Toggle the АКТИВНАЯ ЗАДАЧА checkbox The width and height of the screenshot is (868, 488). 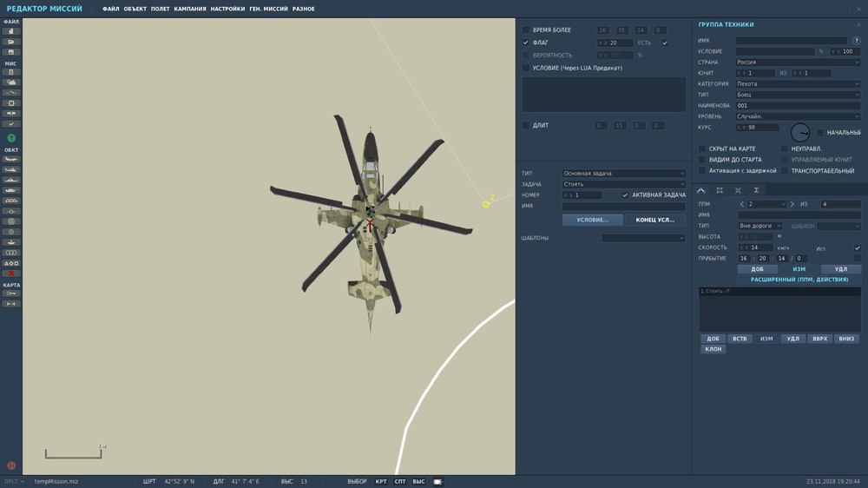[625, 195]
